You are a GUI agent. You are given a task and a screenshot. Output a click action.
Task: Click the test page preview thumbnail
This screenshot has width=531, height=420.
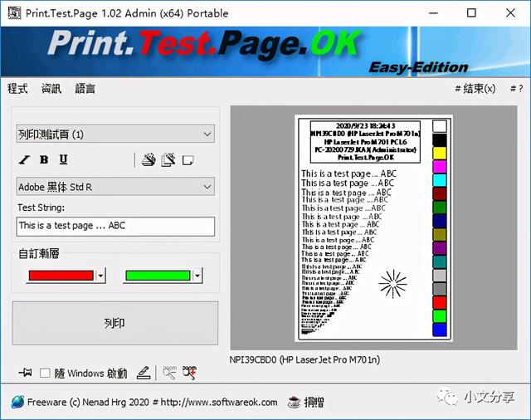[373, 228]
